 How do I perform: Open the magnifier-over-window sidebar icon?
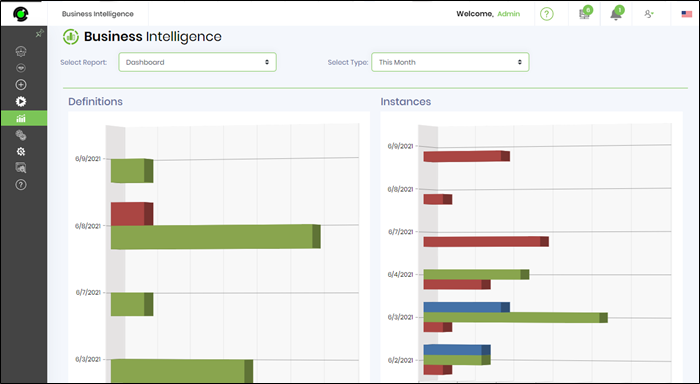coord(21,168)
